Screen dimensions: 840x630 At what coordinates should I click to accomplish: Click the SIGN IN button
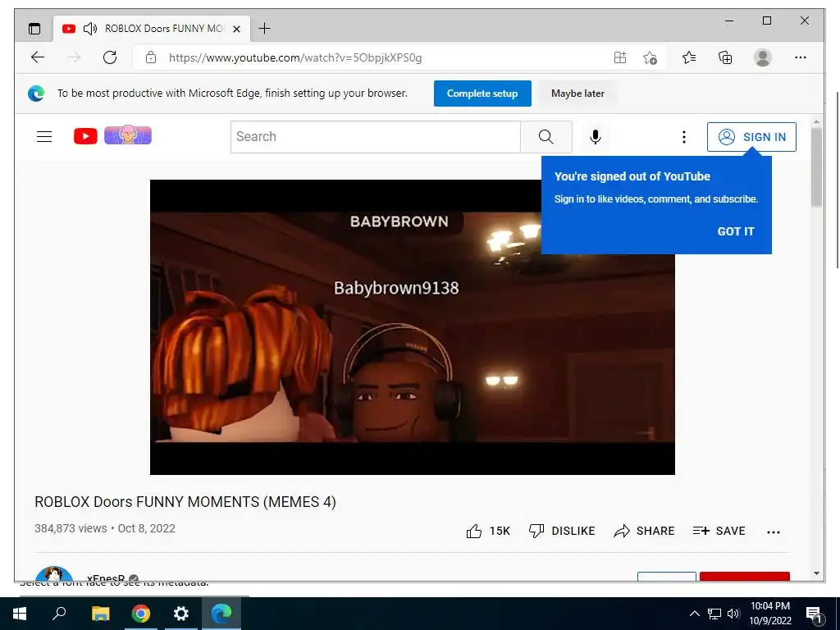point(751,137)
